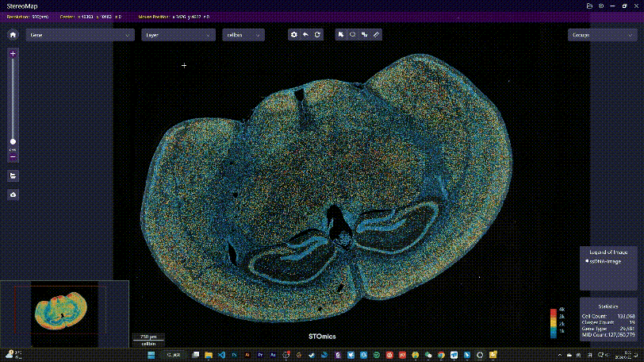Click the Legend of Image panel title
This screenshot has height=362, width=644.
click(608, 252)
